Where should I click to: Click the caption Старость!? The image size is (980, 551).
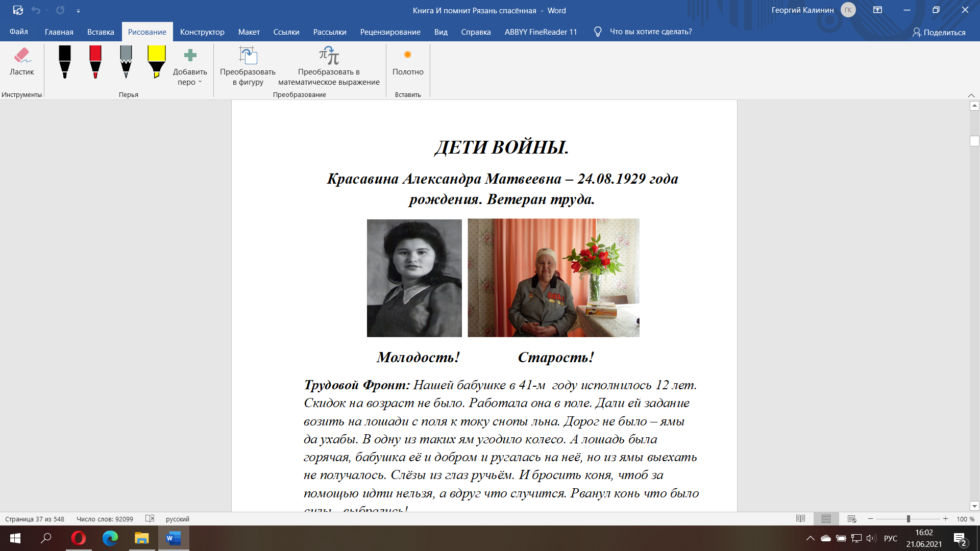point(556,357)
